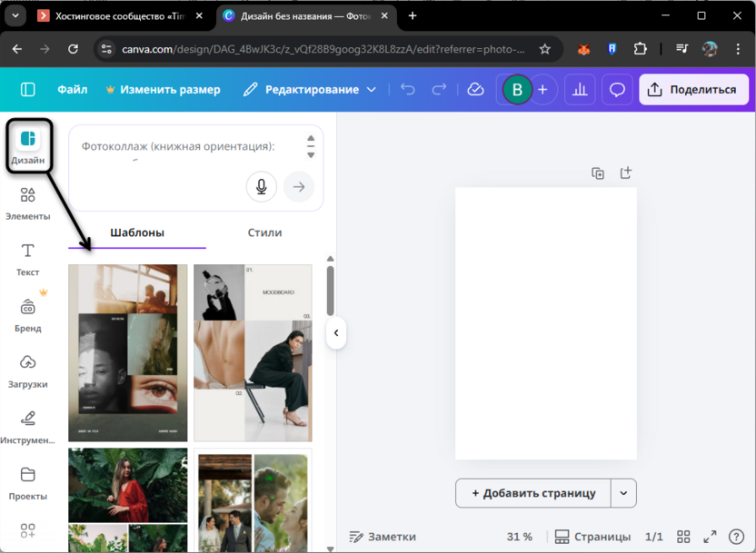Open help via question mark icon
Image resolution: width=756 pixels, height=553 pixels.
click(x=734, y=537)
